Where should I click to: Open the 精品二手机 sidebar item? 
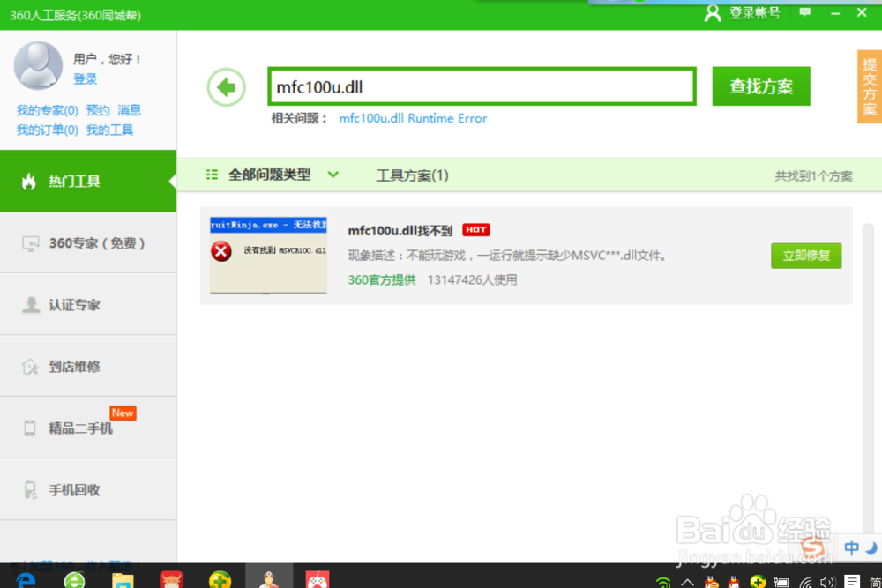(x=88, y=428)
